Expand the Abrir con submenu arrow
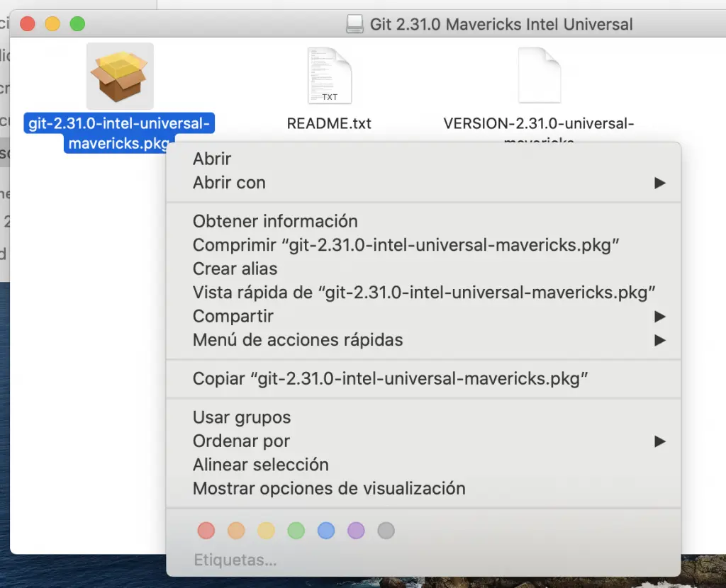 660,183
